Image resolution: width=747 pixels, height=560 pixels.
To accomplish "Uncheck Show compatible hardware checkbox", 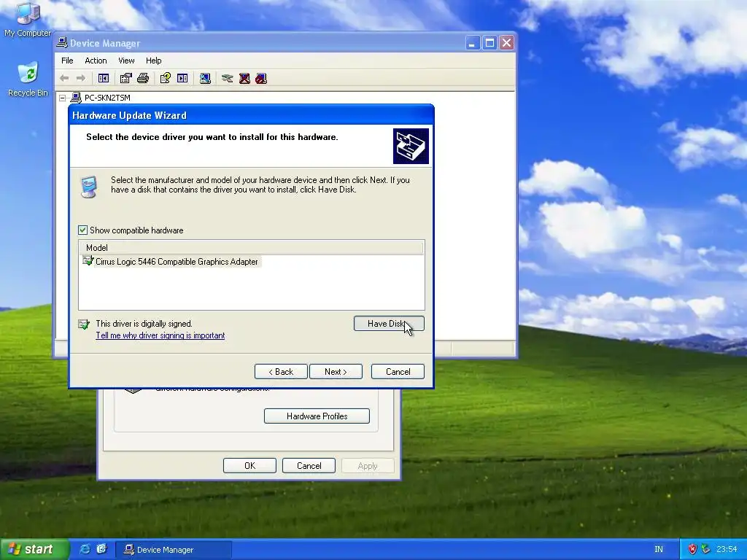I will tap(83, 230).
